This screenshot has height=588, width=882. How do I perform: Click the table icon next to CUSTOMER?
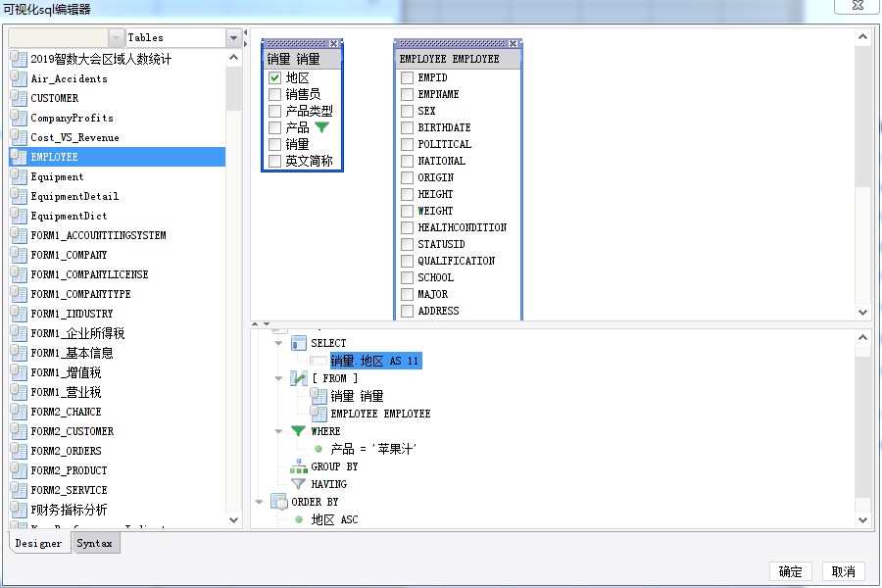19,98
